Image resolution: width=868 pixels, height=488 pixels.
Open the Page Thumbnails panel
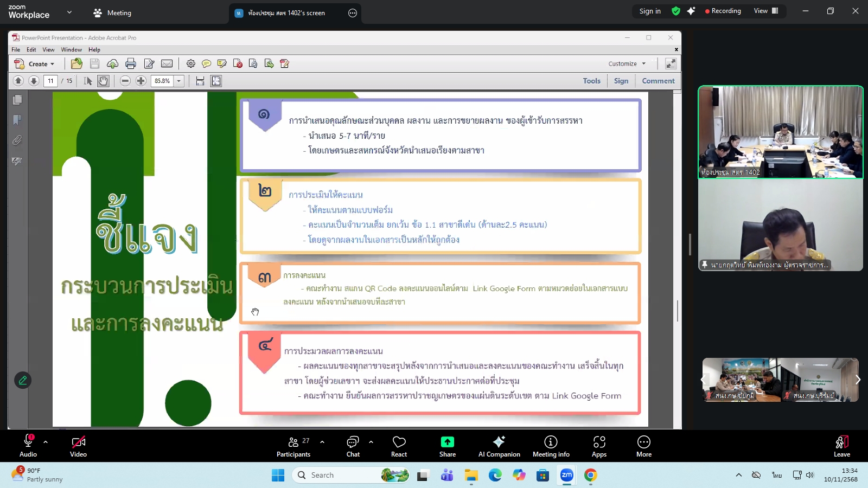point(17,100)
